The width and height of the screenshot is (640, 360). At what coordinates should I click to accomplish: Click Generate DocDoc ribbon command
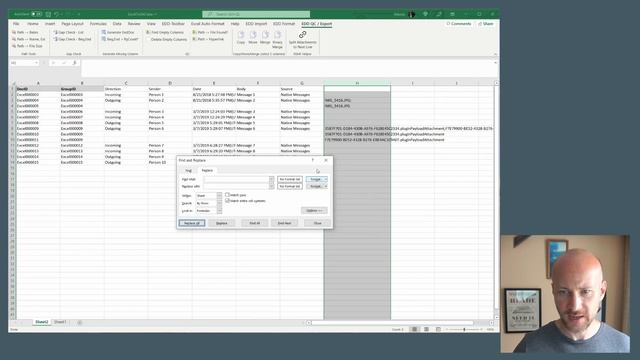click(118, 32)
